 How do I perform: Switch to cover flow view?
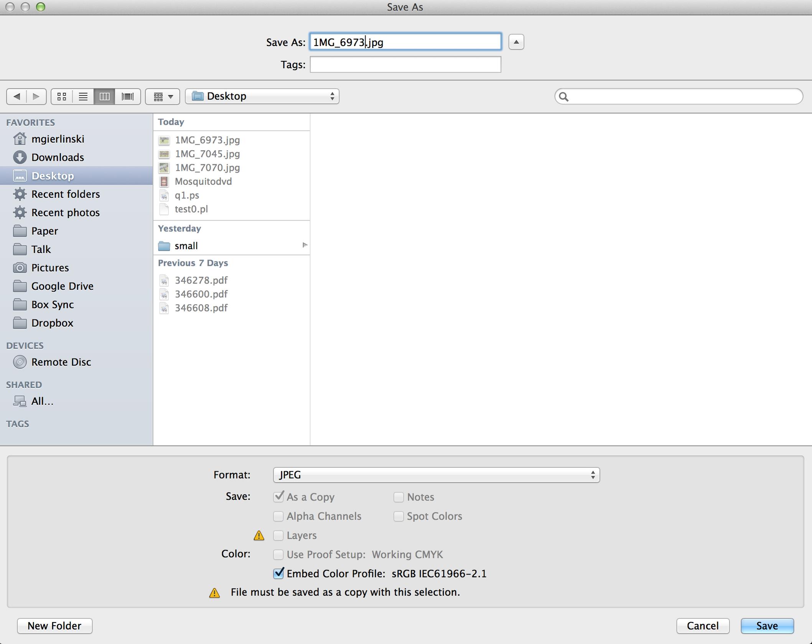tap(127, 96)
